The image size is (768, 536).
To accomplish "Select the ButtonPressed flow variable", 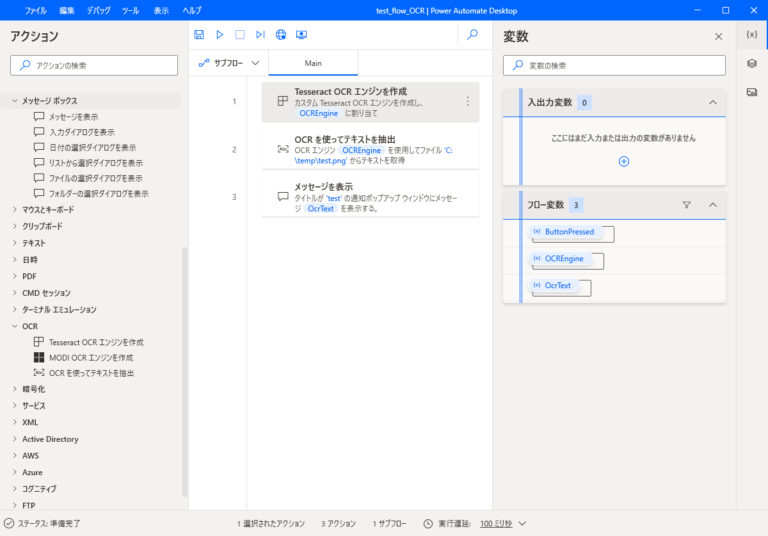I will (566, 232).
